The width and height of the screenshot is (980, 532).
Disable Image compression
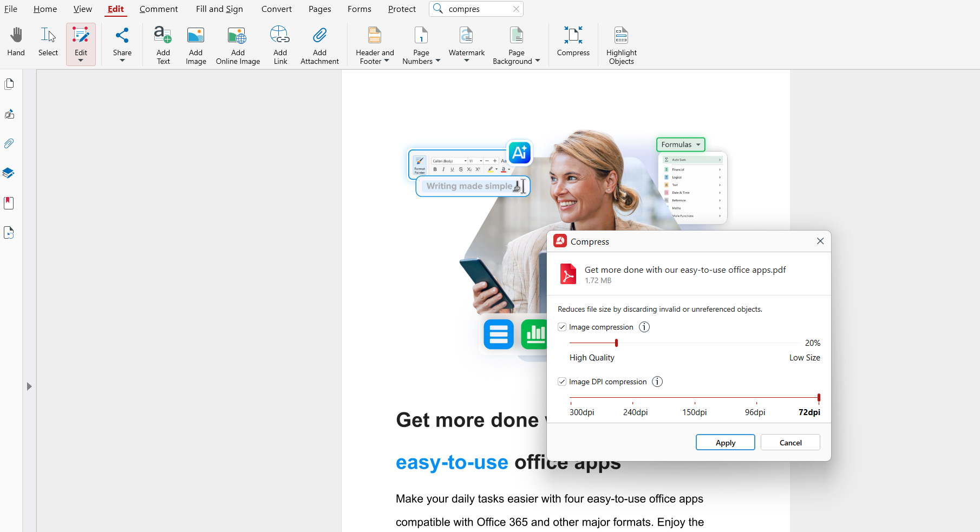point(562,327)
